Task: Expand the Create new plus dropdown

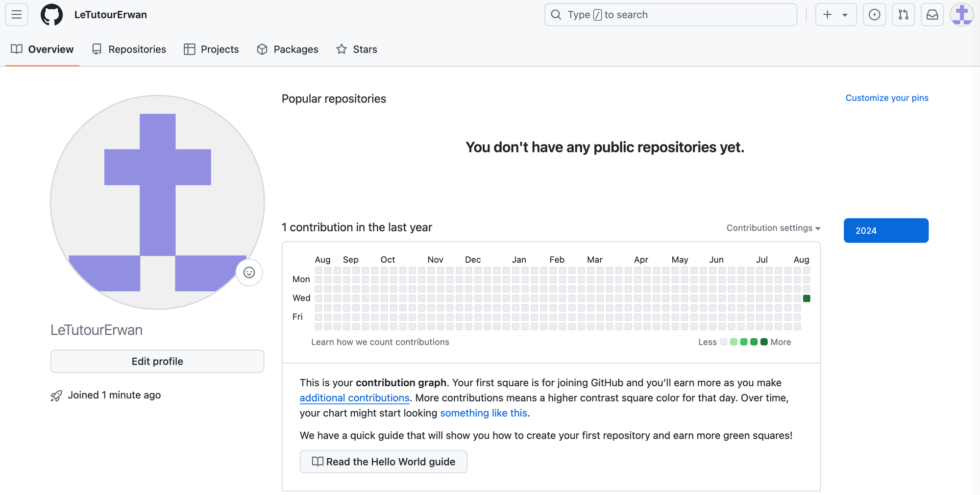Action: pyautogui.click(x=835, y=15)
